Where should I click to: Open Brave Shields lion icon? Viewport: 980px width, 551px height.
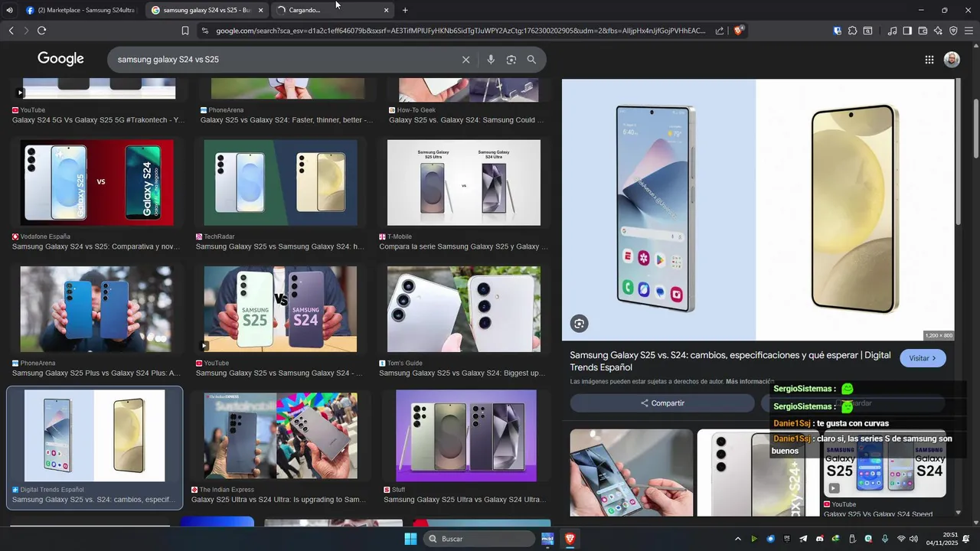click(x=739, y=31)
